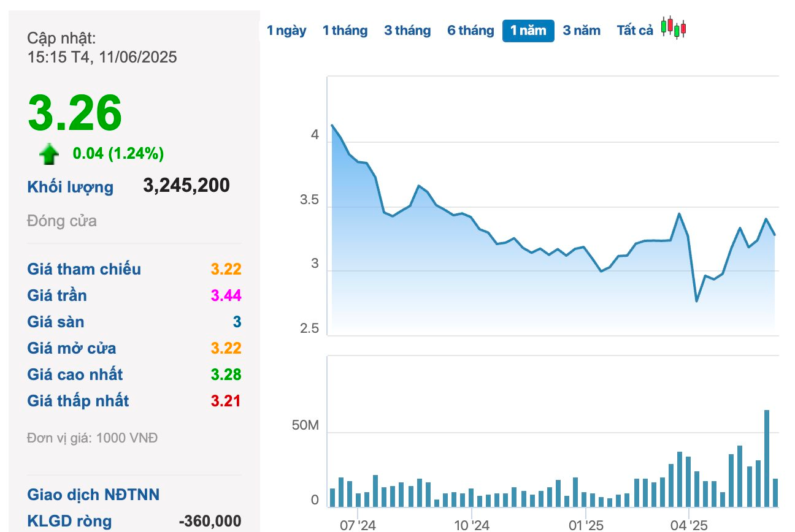Screen dimensions: 795x532
Task: Click the 07 '24 date axis label
Action: (357, 525)
